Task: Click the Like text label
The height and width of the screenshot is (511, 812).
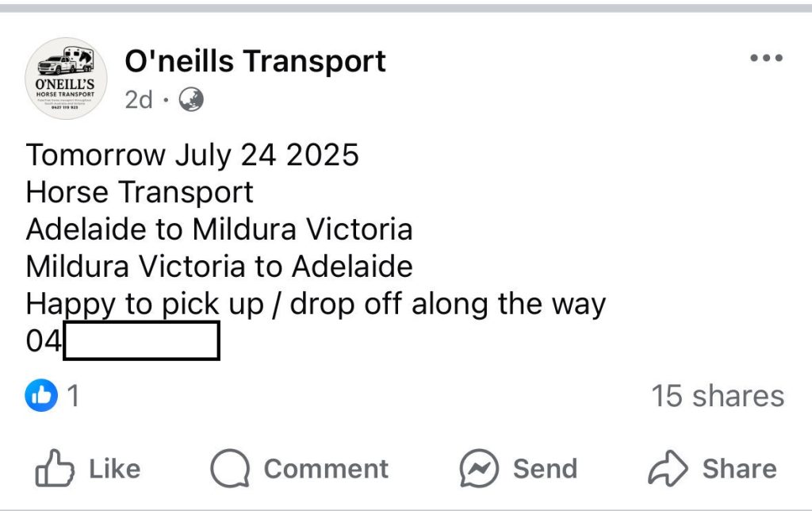Action: click(114, 469)
